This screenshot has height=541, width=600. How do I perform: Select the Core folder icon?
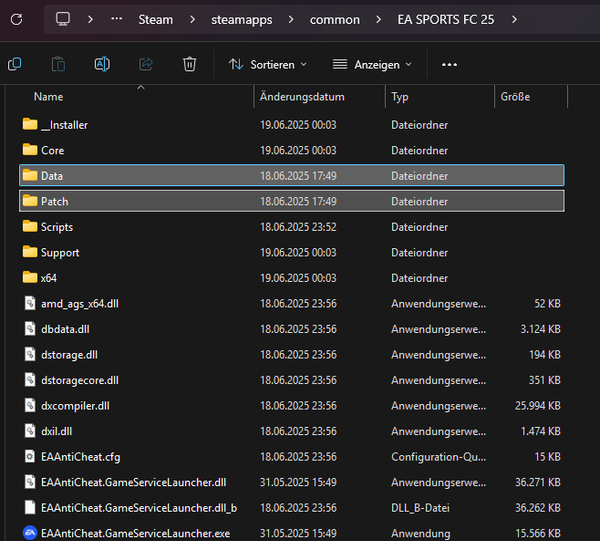click(x=30, y=150)
